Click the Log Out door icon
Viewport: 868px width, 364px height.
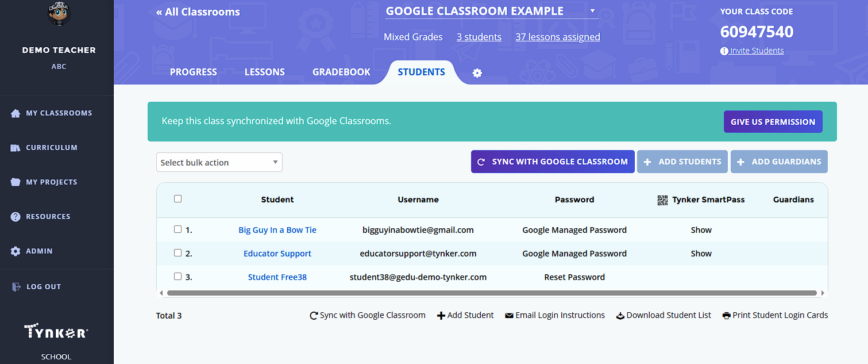coord(16,286)
